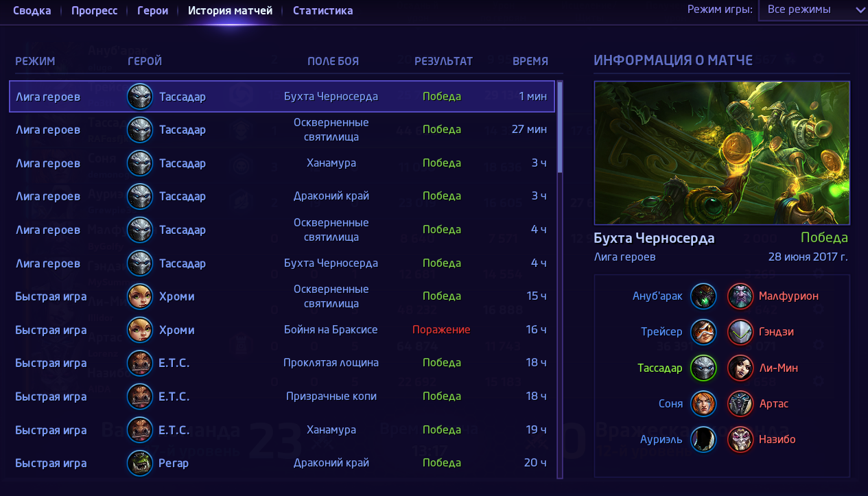Click the Регар hero portrait

pos(140,463)
